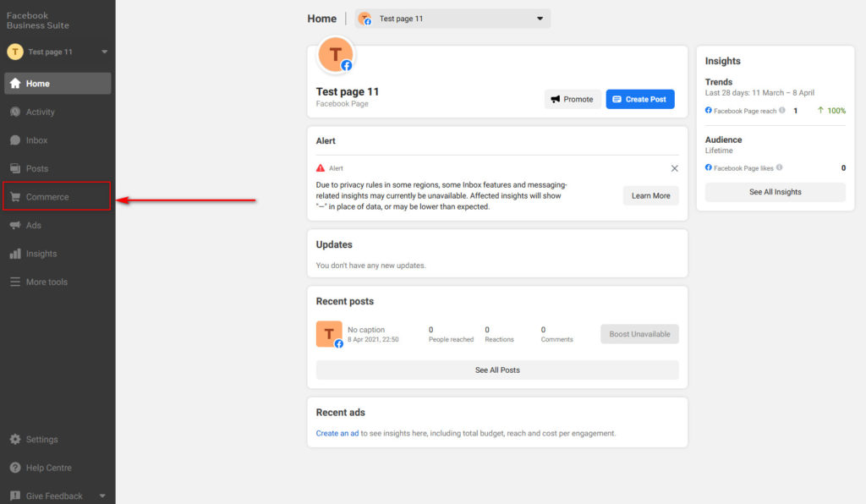Click the Give Feedback flag icon
Viewport: 866px width, 504px height.
coord(15,496)
